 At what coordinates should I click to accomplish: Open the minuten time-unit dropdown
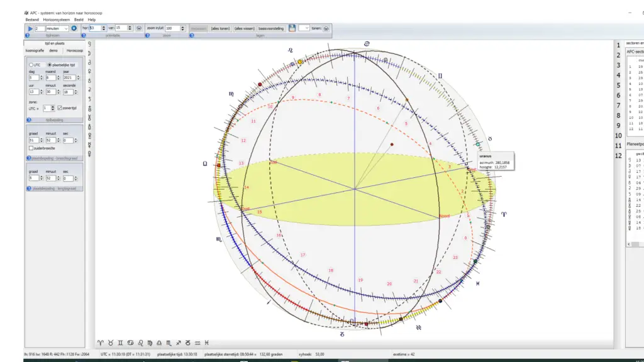pos(65,28)
